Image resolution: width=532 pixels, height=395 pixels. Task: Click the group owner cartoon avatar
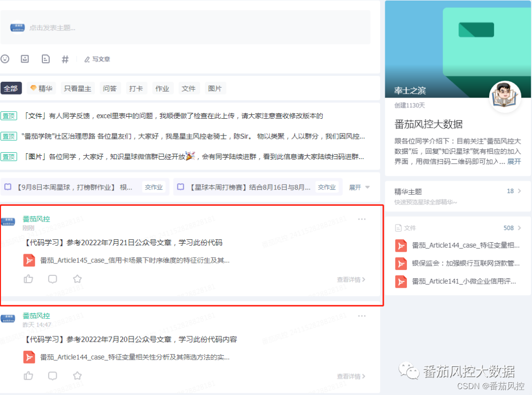click(x=505, y=97)
